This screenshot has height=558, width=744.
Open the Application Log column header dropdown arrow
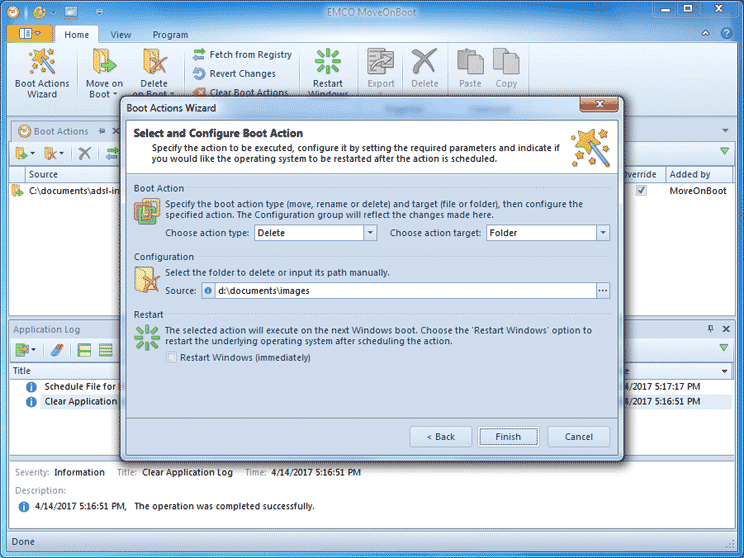point(725,371)
